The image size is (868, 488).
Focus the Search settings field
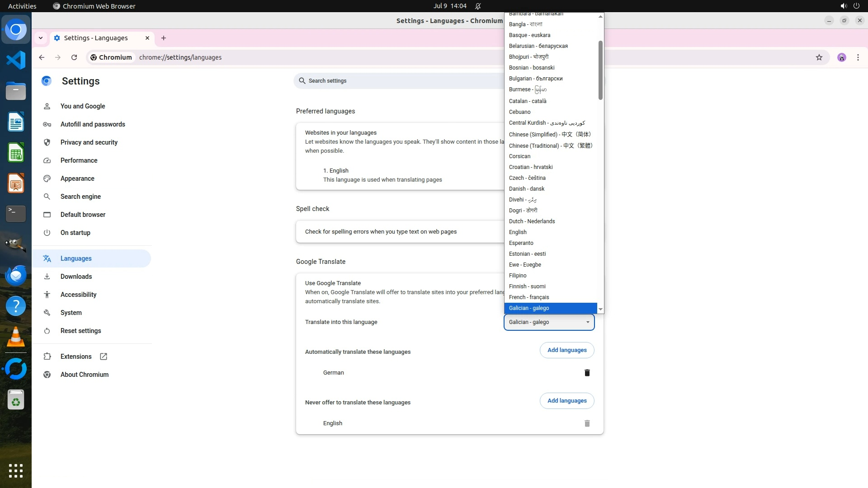point(398,81)
